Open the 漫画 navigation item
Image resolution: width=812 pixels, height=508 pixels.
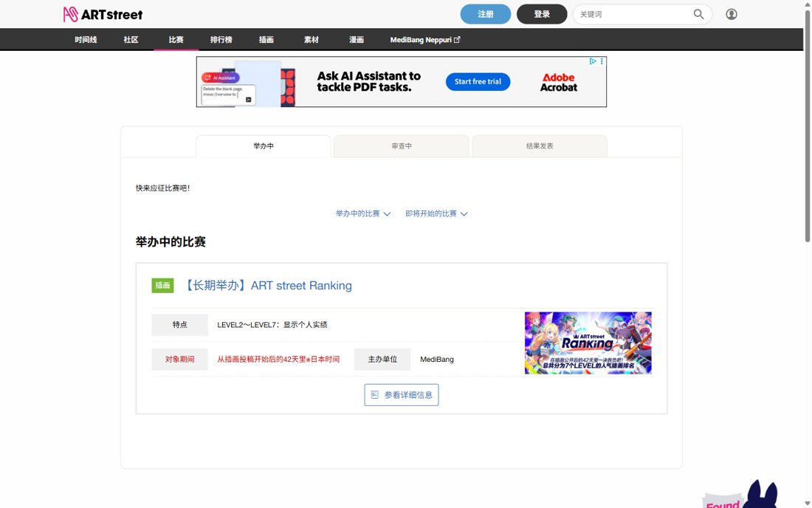[x=357, y=40]
